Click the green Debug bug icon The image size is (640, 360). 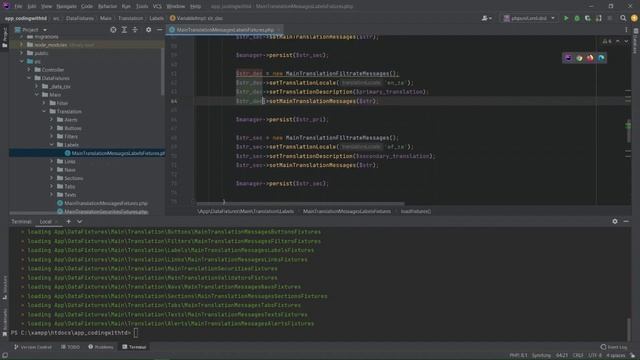click(577, 18)
